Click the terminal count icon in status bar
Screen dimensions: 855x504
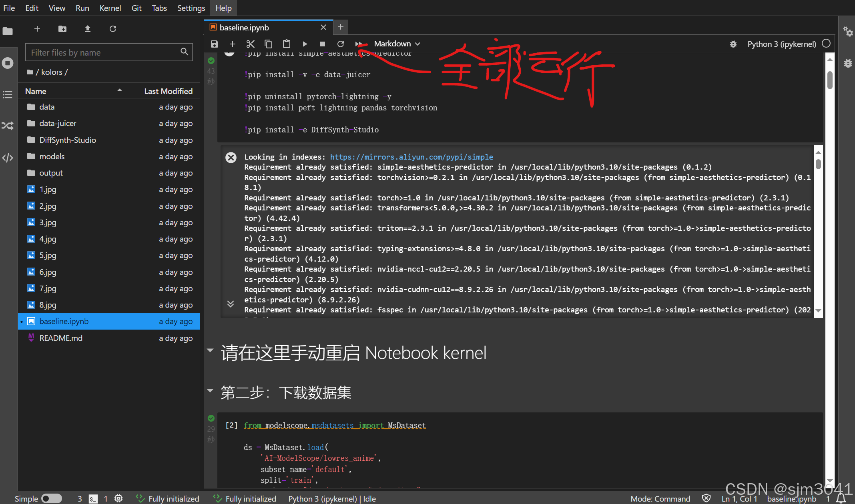(x=93, y=498)
